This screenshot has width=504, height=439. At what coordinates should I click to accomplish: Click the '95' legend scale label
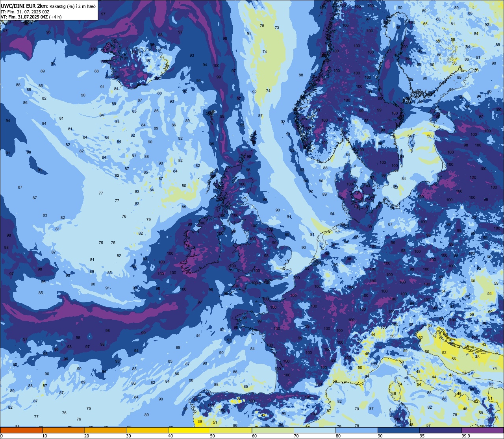422,436
